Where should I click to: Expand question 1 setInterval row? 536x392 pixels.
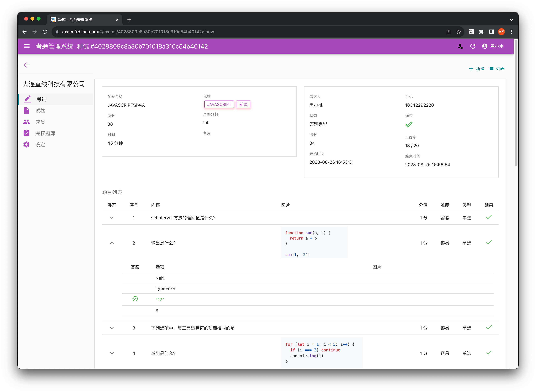[112, 218]
